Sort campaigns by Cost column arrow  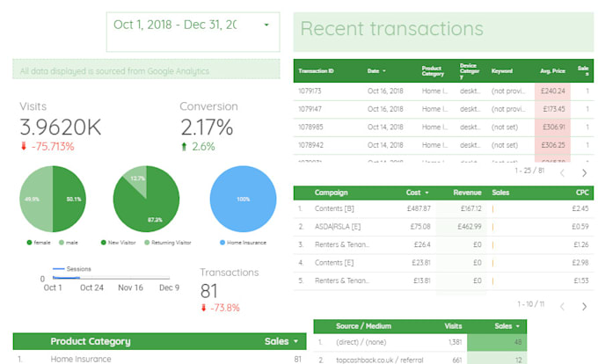pyautogui.click(x=427, y=193)
